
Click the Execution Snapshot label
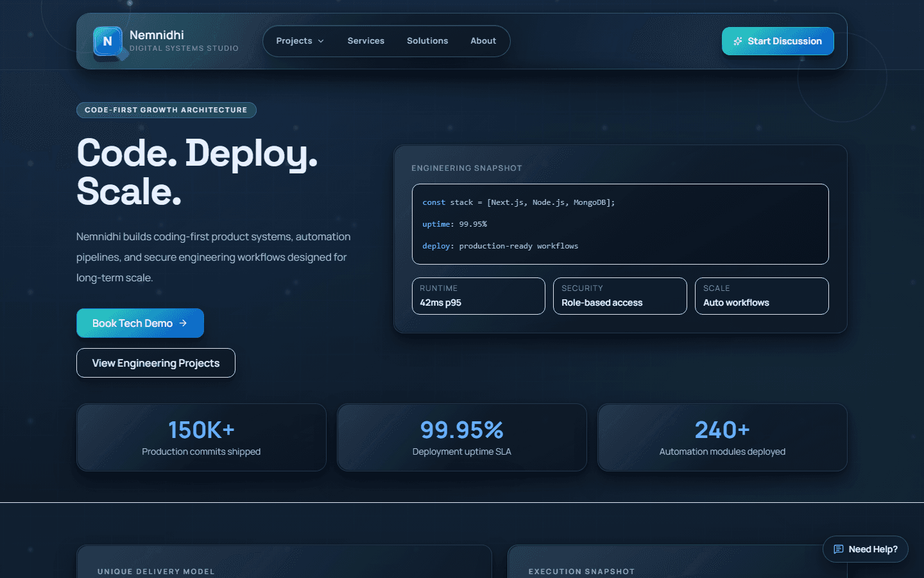click(x=581, y=572)
